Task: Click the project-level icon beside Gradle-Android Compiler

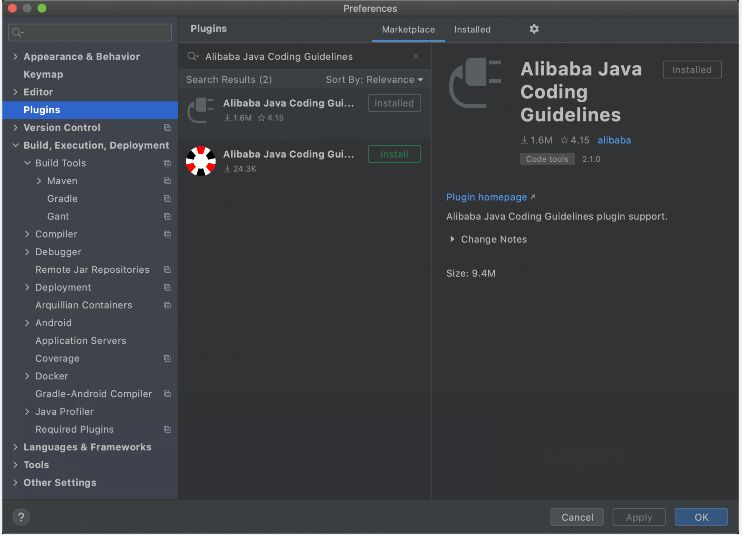Action: 167,394
